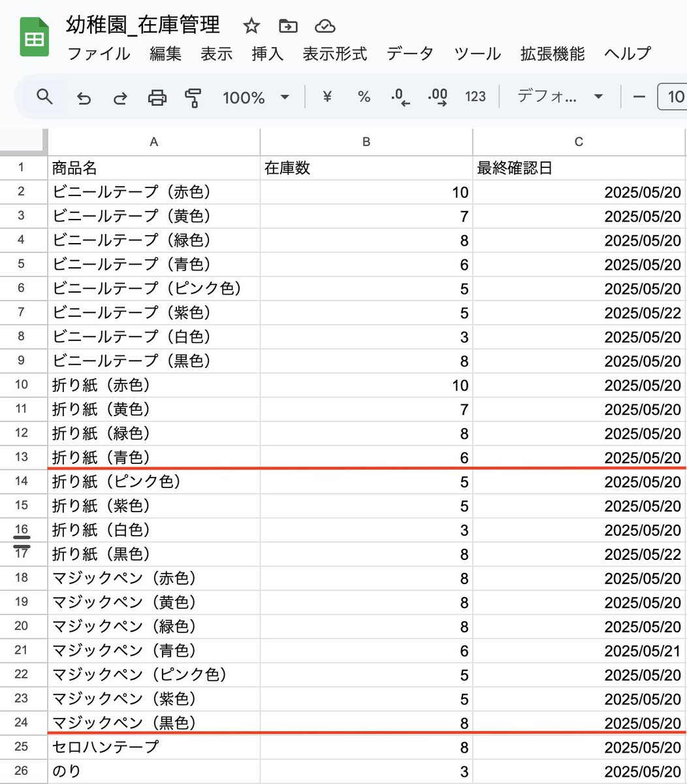Screen dimensions: 687x784
Task: Click the 最終確認日 header cell
Action: pos(580,168)
